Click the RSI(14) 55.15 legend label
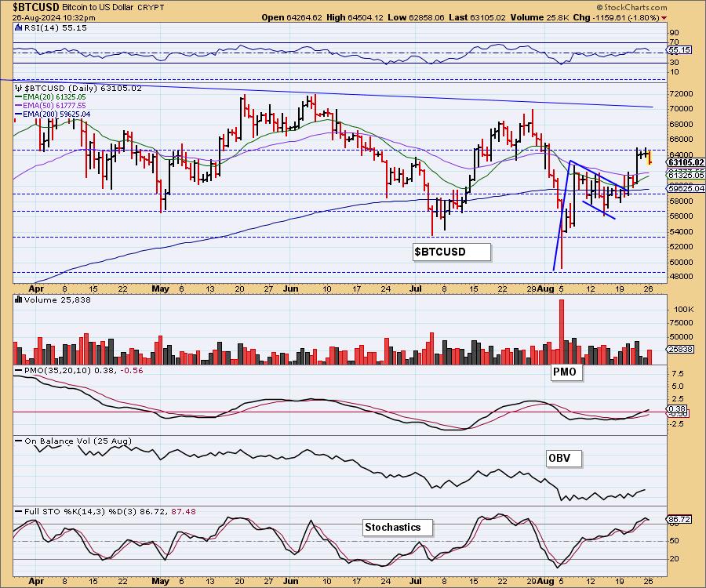Image resolution: width=706 pixels, height=588 pixels. click(54, 27)
